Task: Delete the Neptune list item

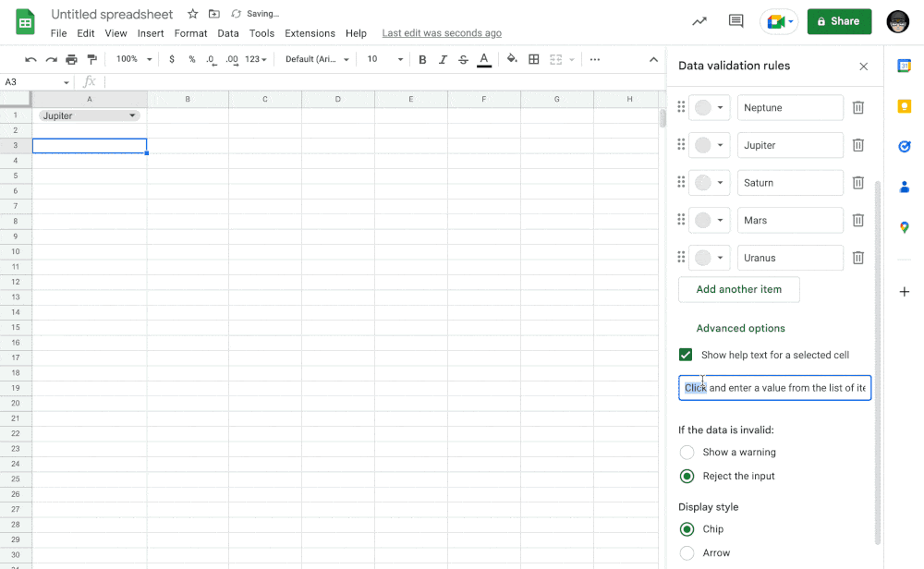Action: (857, 108)
